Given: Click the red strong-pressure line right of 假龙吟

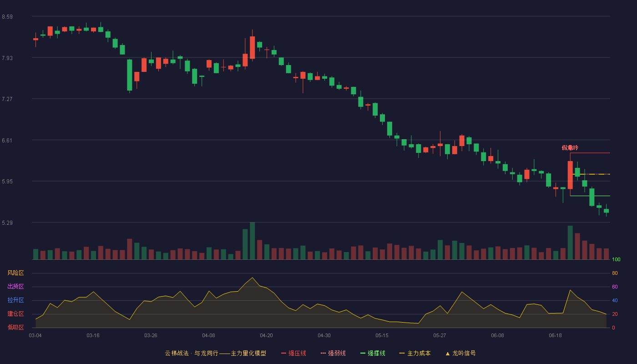Looking at the screenshot, I should click(x=590, y=153).
